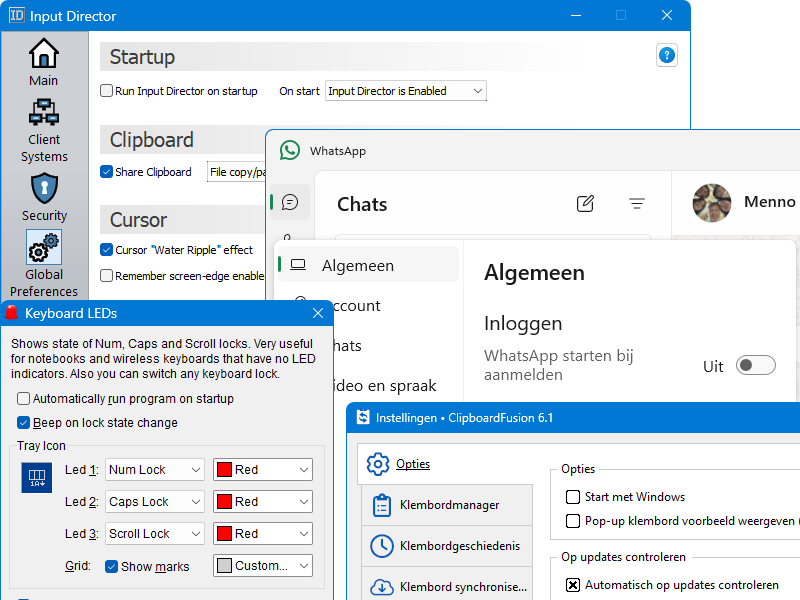Open Security section in Input Director
This screenshot has width=800, height=600.
[x=44, y=197]
